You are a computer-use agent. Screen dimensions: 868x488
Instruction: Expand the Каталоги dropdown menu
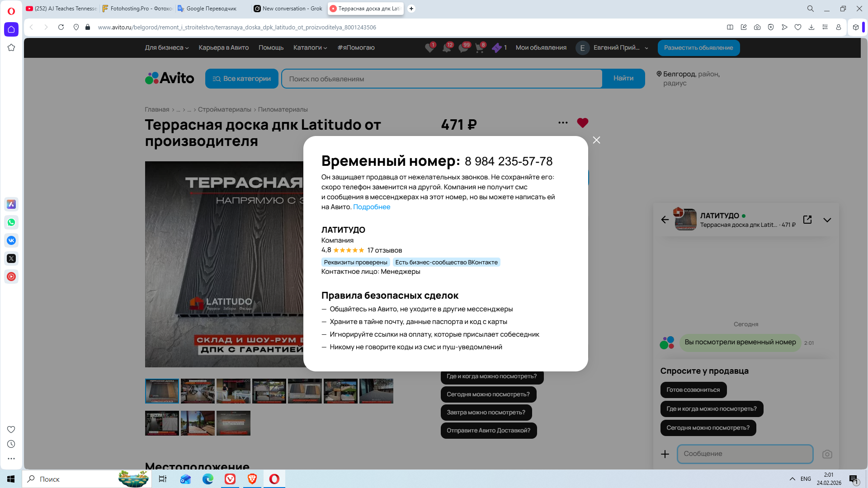click(x=310, y=48)
